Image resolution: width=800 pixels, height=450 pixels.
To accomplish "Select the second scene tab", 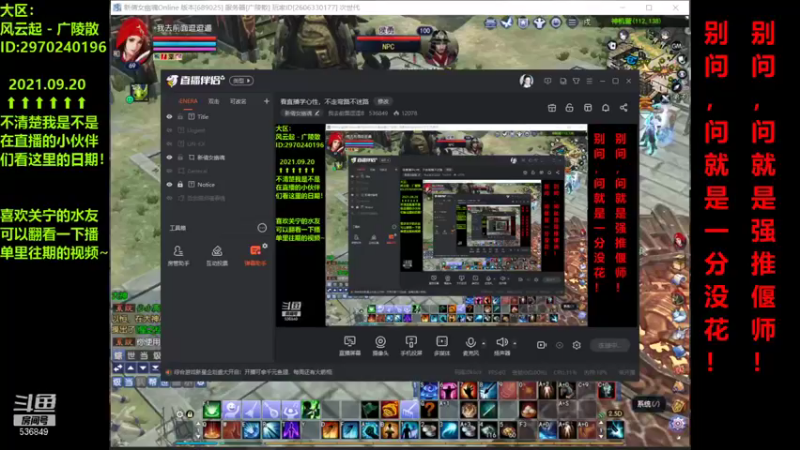I will point(214,102).
